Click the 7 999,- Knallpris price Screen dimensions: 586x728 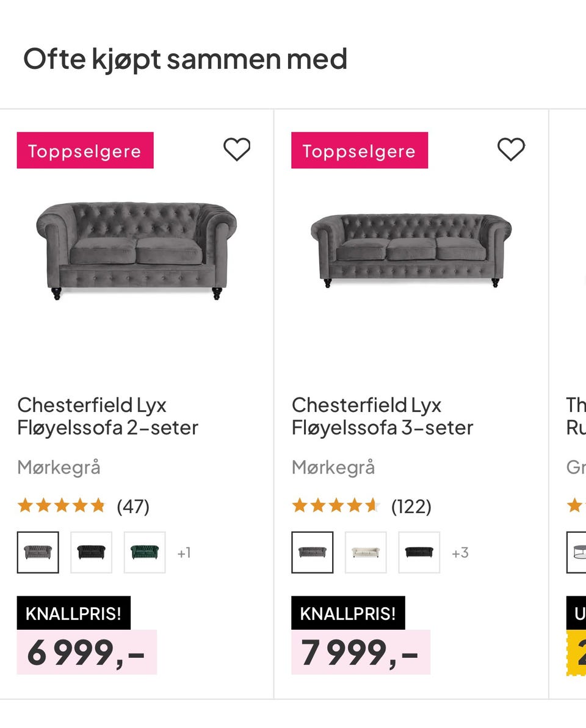pos(360,652)
